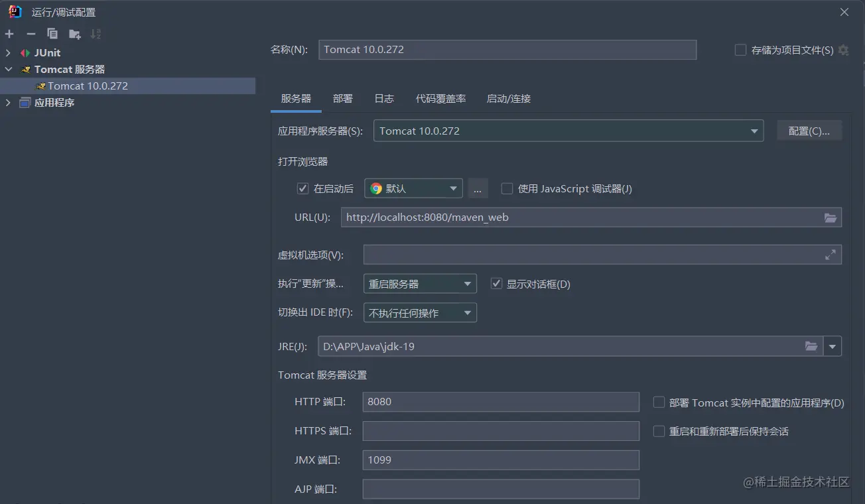Click the HTTP port field with 8080
Screen dimensions: 865x504
[x=501, y=402]
